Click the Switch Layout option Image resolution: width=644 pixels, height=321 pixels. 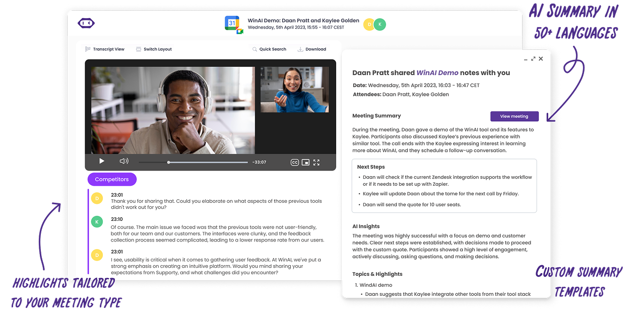tap(154, 49)
